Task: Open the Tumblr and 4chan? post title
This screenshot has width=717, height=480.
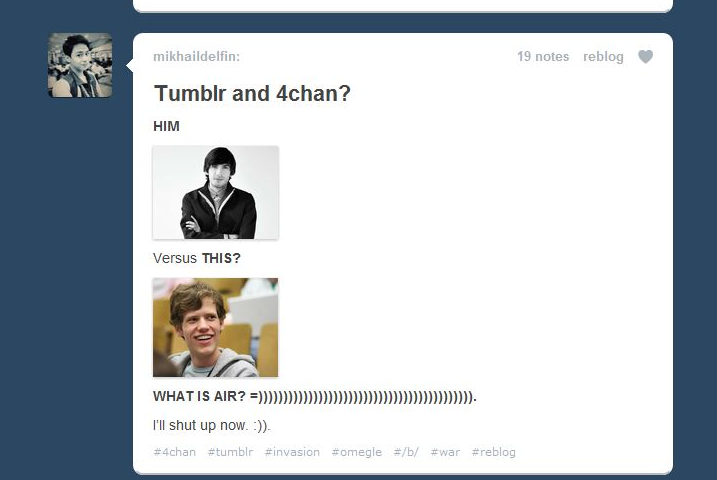Action: pos(252,93)
